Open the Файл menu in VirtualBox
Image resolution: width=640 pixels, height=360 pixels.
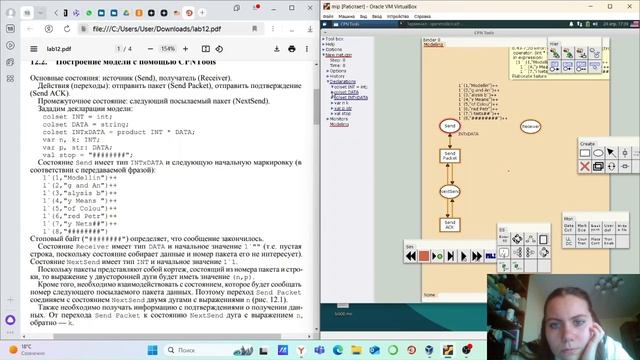click(328, 17)
